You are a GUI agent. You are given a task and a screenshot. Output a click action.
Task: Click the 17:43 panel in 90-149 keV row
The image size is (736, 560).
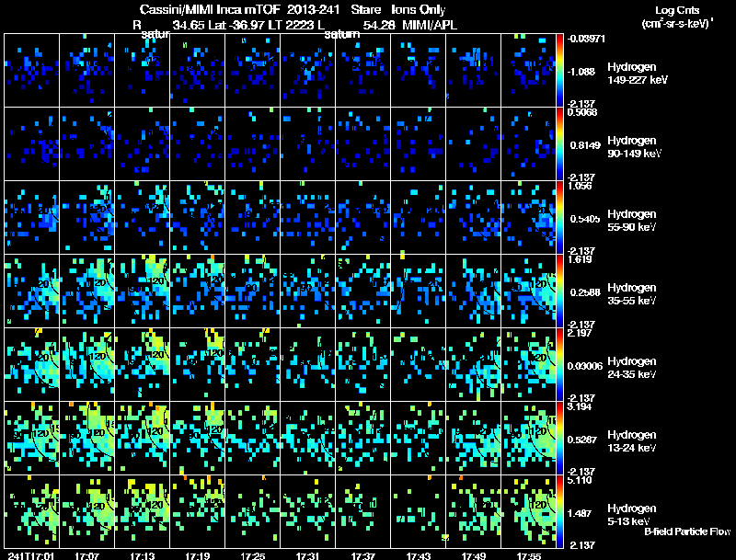(x=419, y=144)
